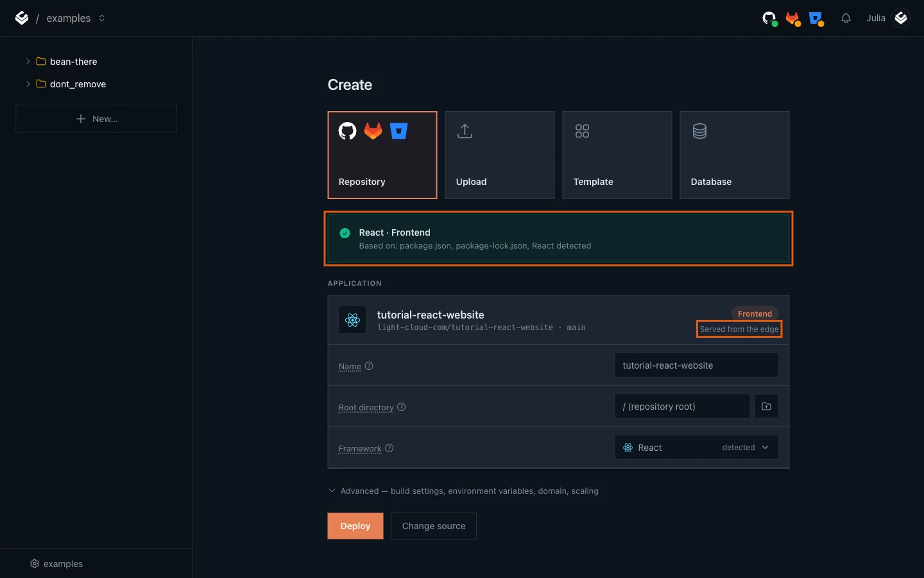Click the dont_remove folder icon
This screenshot has height=578, width=924.
click(41, 84)
